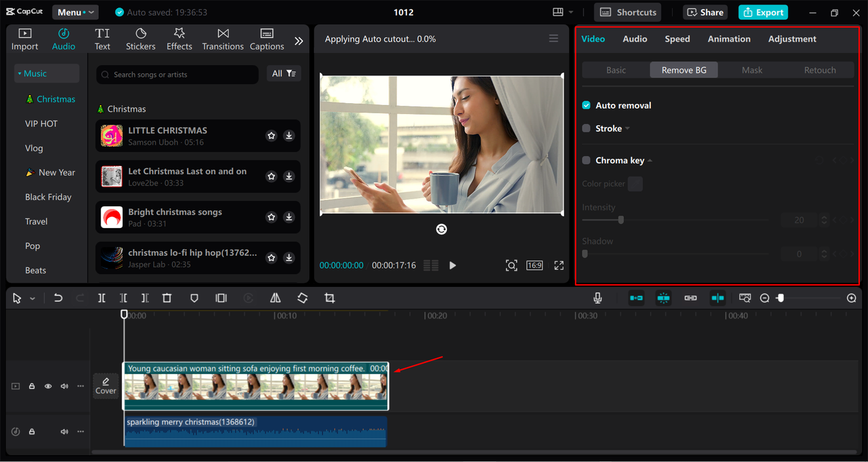Open the All filter dropdown
This screenshot has height=462, width=868.
pos(283,73)
